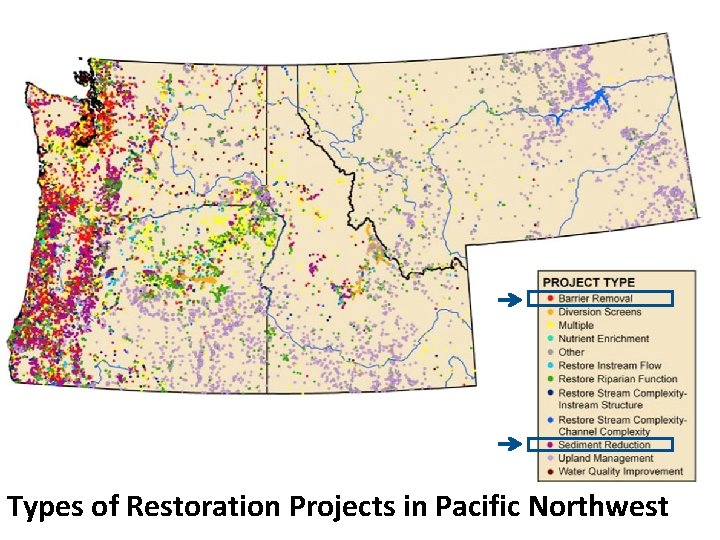Click the Restore Riparian Function label
Image resolution: width=720 pixels, height=540 pixels.
618,379
